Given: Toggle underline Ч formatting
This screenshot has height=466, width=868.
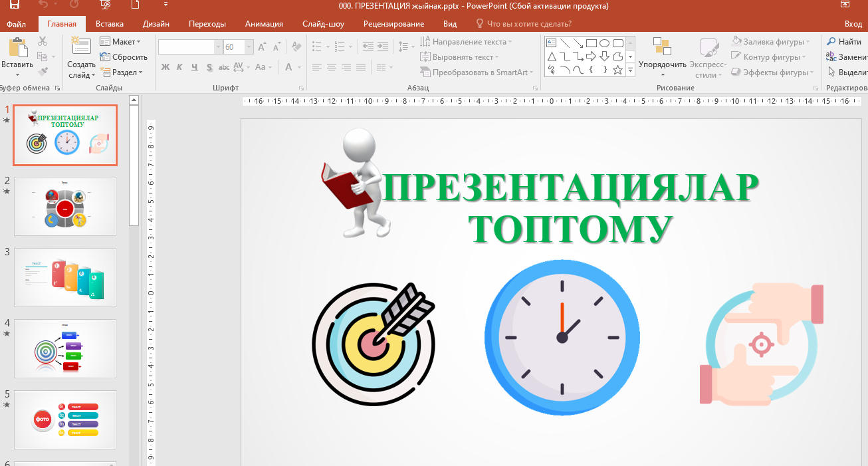Looking at the screenshot, I should (x=195, y=67).
